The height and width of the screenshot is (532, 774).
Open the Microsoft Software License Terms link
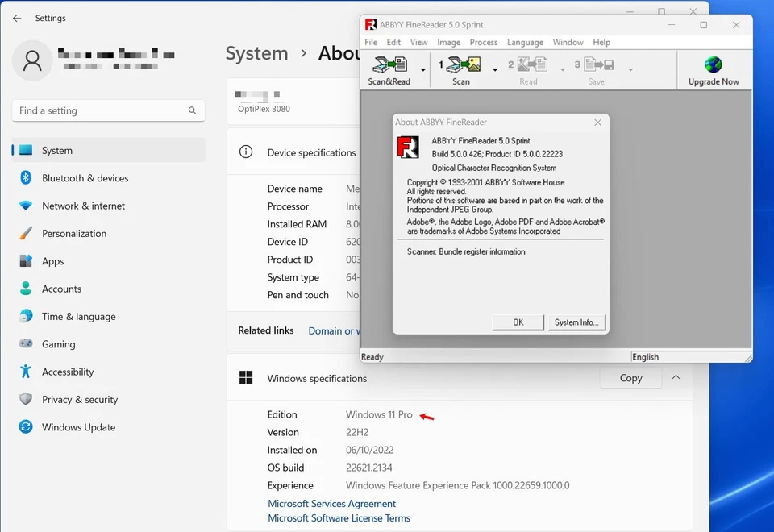(x=339, y=518)
